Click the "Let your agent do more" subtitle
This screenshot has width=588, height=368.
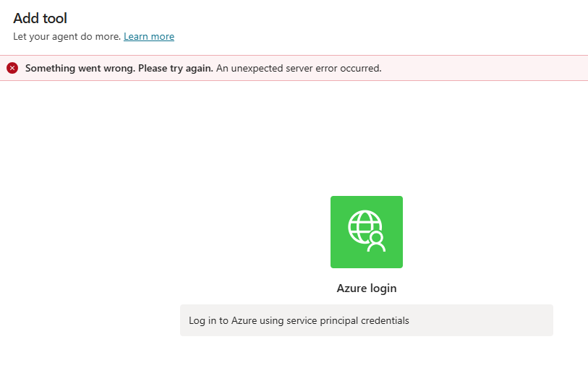[x=67, y=36]
